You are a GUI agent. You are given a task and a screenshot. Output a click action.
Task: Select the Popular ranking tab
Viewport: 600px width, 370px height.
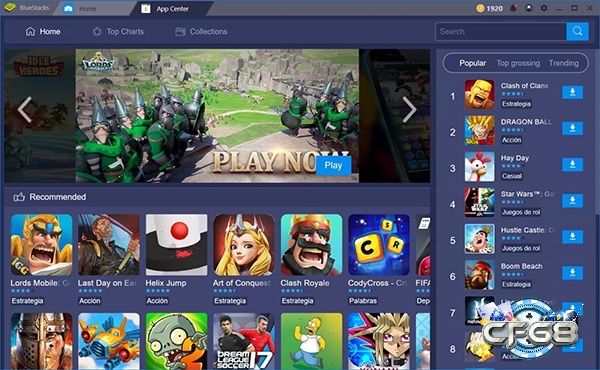point(473,63)
